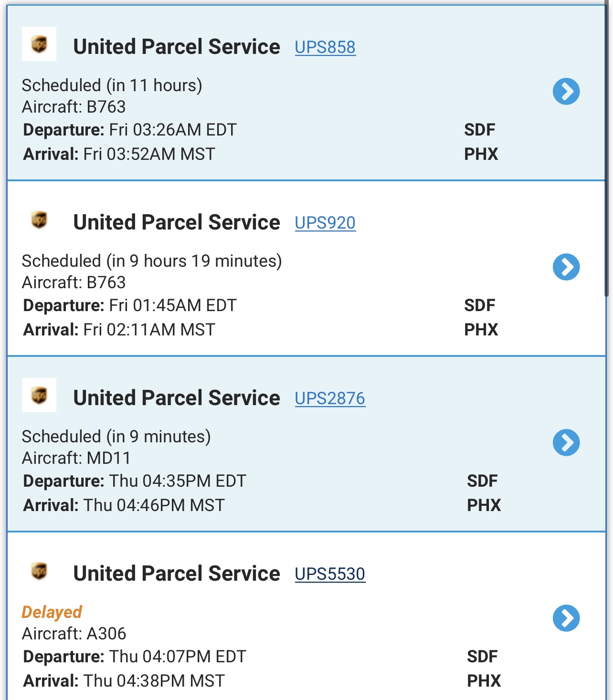Screen dimensions: 613x700
Task: Open details arrow for flight UPS2876
Action: point(566,442)
